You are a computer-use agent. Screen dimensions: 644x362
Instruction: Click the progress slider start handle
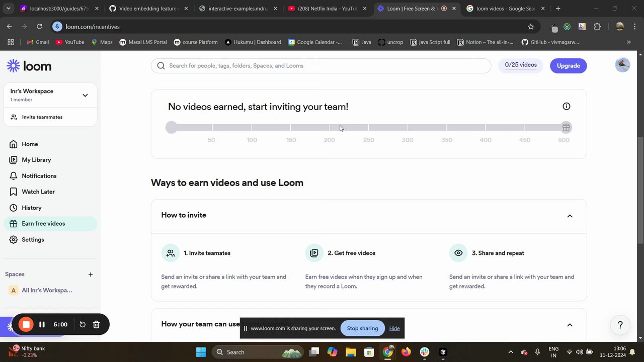pos(172,127)
